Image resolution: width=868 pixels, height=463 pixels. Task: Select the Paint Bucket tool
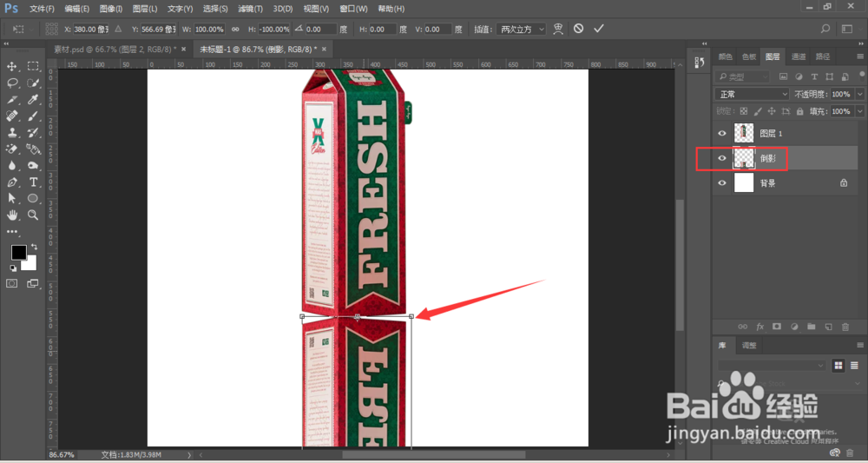click(x=33, y=149)
